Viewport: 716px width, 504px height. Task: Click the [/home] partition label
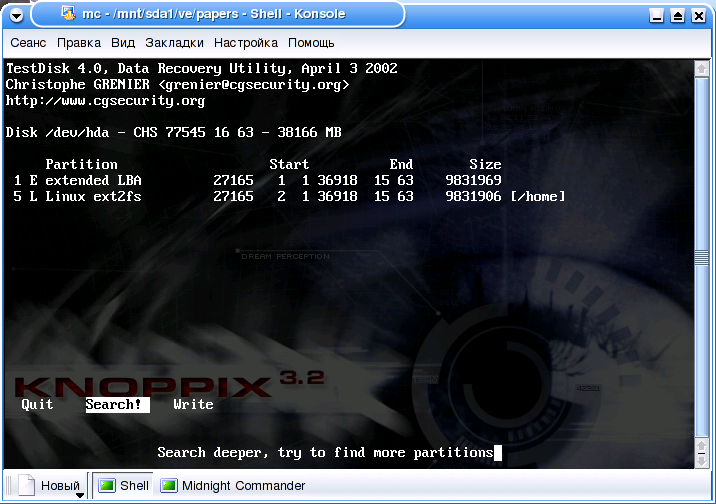(538, 196)
